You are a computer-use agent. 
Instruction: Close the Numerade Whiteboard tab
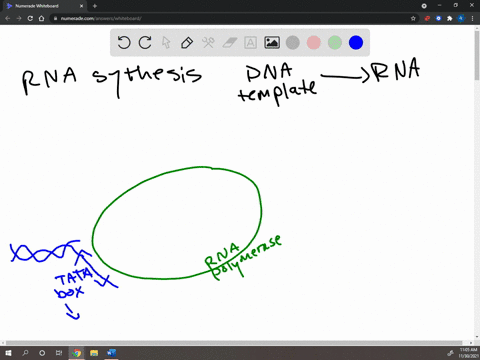(x=81, y=6)
